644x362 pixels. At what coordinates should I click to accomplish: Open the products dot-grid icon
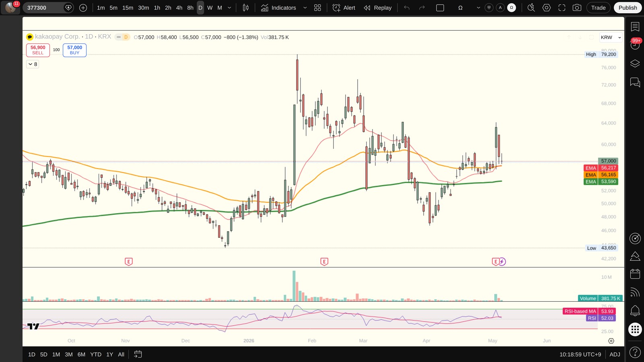click(x=635, y=329)
